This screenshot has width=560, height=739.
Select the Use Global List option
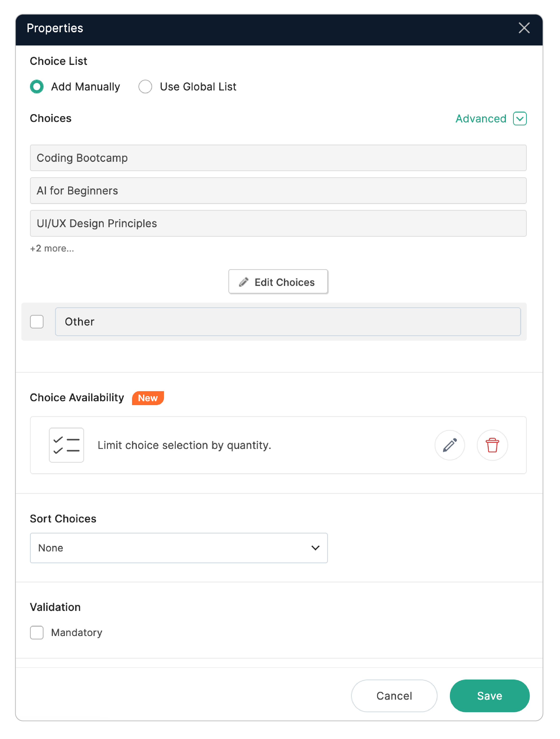click(145, 87)
